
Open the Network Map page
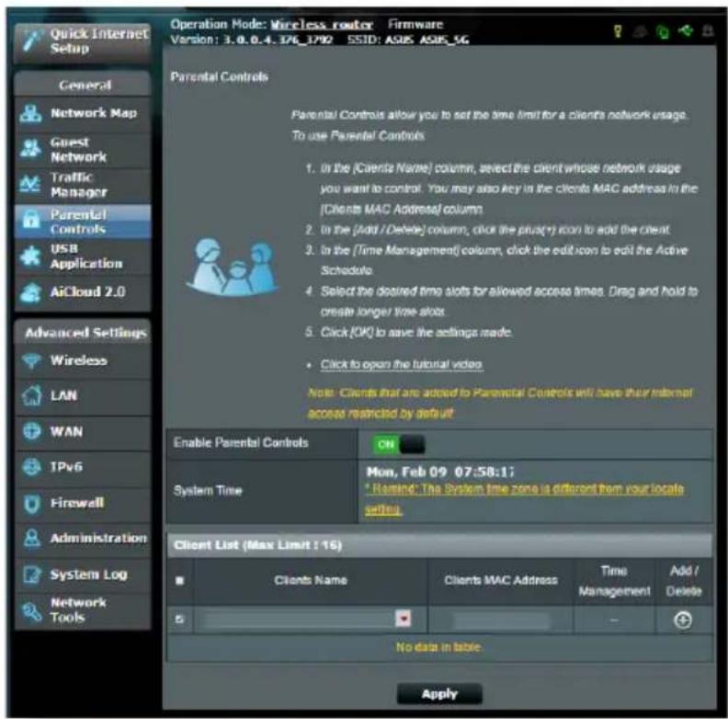click(x=83, y=113)
